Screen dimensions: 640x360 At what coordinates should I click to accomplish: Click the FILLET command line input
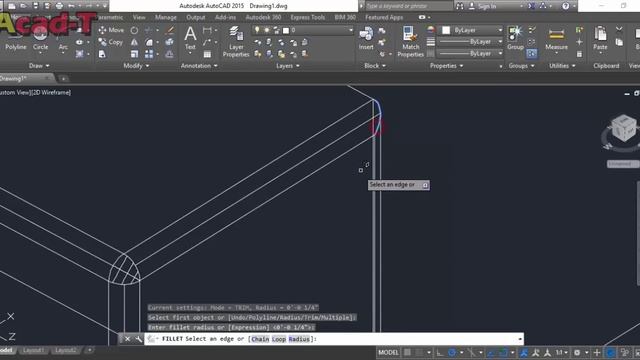pyautogui.click(x=334, y=339)
